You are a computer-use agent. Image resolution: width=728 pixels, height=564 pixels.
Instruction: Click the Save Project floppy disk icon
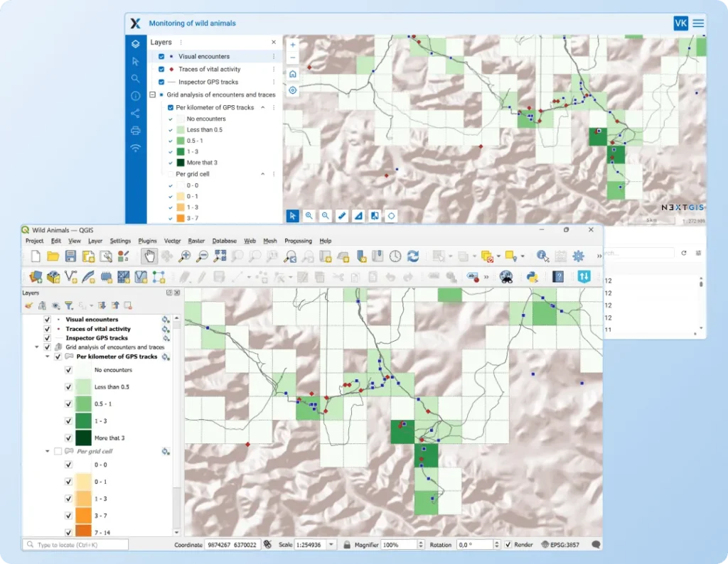click(x=70, y=256)
